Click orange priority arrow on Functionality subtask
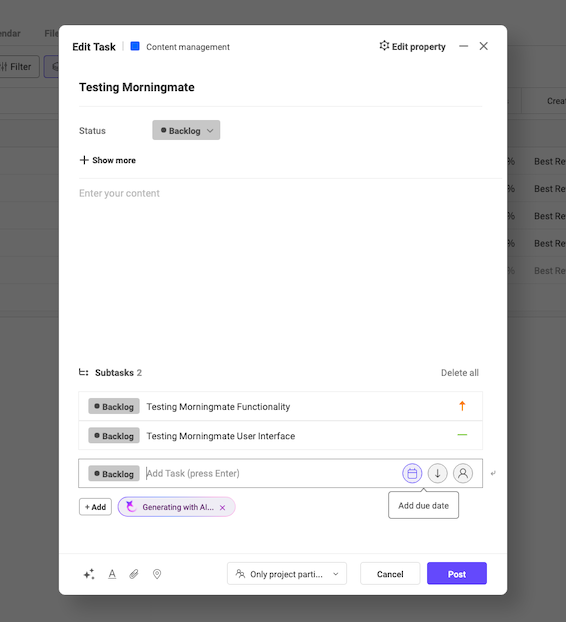The image size is (566, 622). tap(462, 406)
